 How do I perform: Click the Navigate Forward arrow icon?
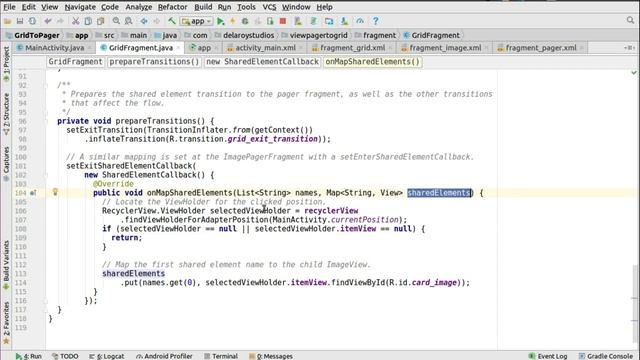[x=157, y=21]
